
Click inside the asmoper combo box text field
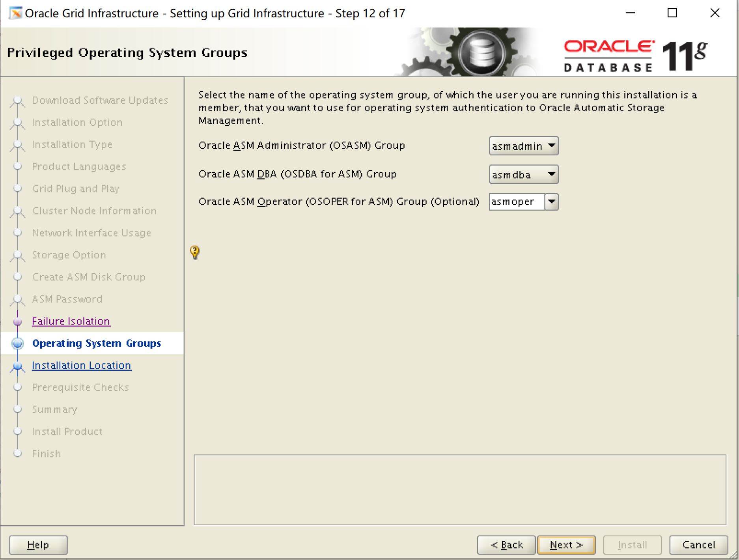tap(517, 202)
